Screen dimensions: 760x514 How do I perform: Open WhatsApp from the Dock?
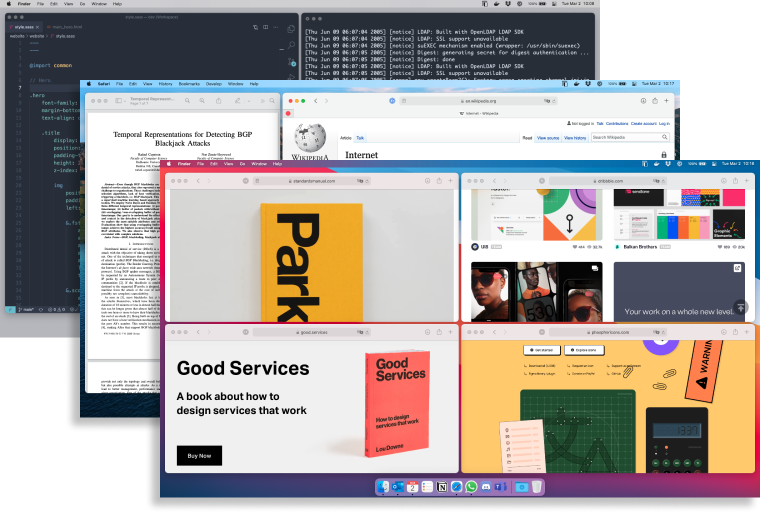[x=471, y=487]
